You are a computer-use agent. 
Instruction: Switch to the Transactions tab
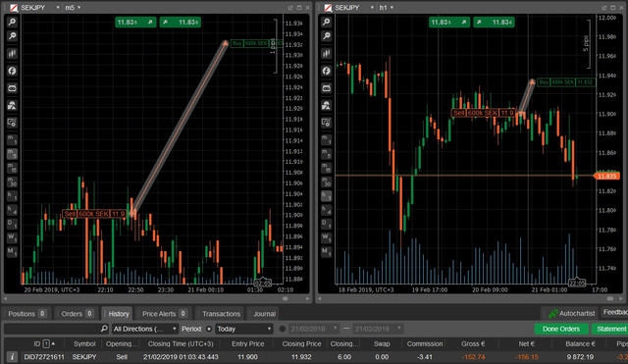click(x=221, y=314)
